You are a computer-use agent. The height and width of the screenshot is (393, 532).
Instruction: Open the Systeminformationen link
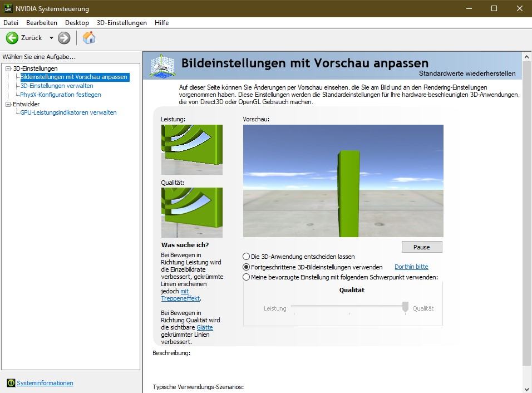coord(45,383)
